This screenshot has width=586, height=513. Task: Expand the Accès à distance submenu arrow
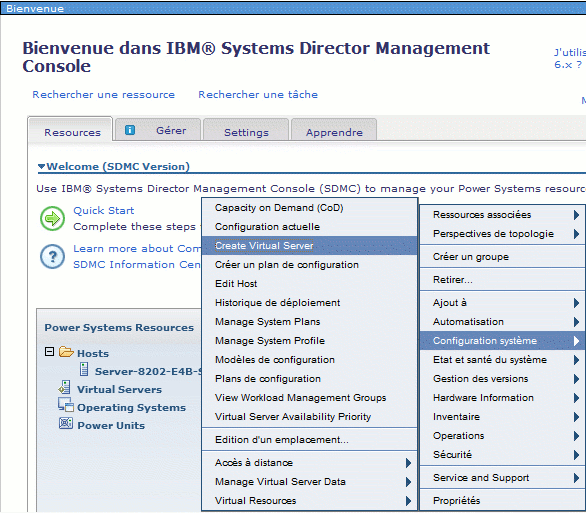point(408,463)
